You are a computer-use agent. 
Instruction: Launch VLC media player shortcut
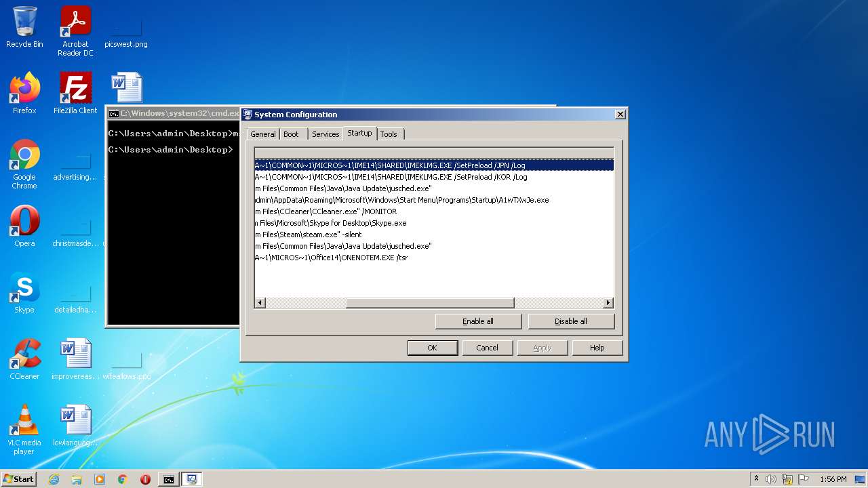24,430
